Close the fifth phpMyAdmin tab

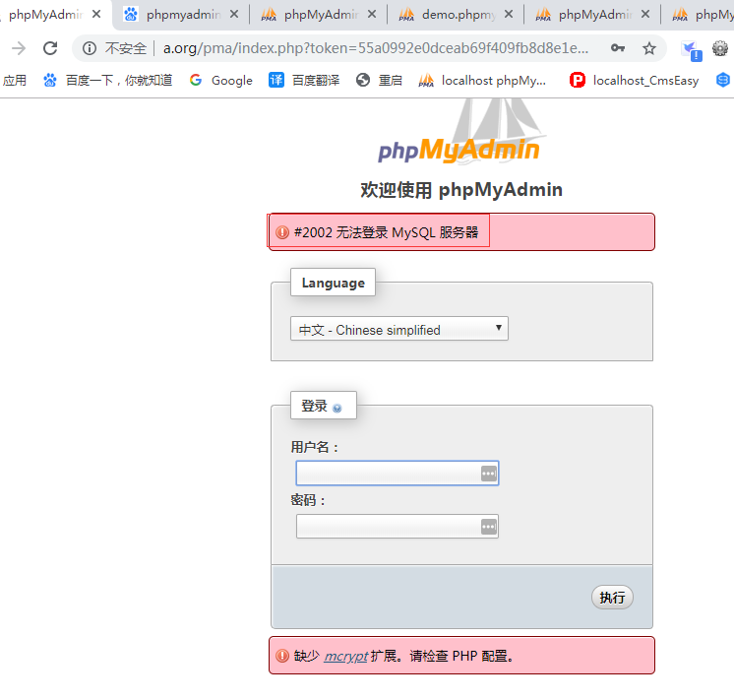point(645,14)
